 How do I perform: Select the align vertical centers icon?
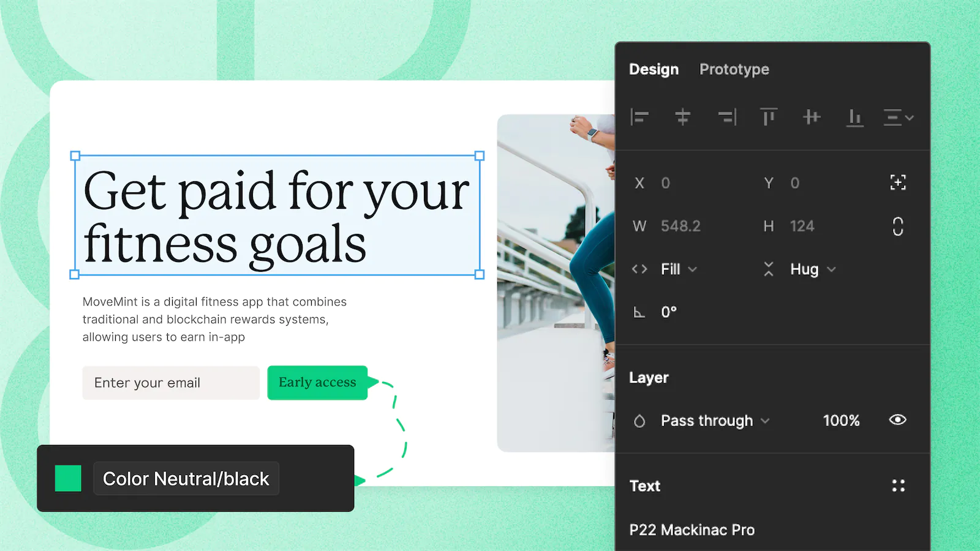click(811, 118)
